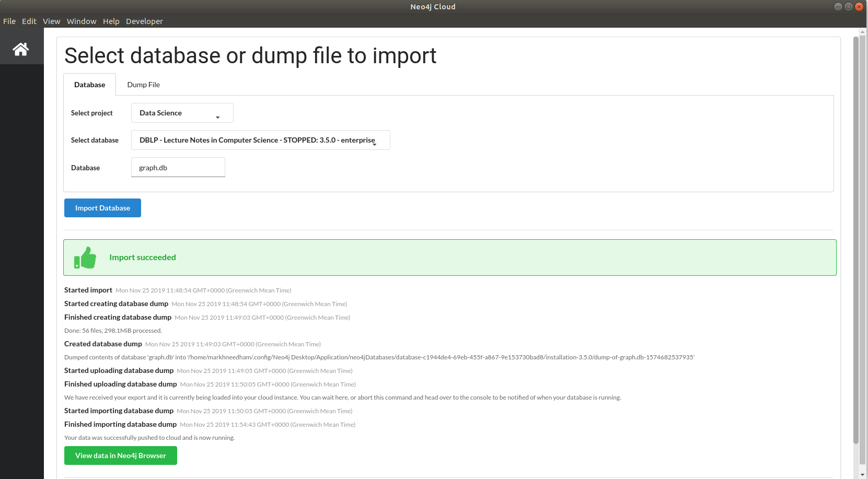Click 'Finished creating database dump' log entry
868x479 pixels.
point(207,318)
